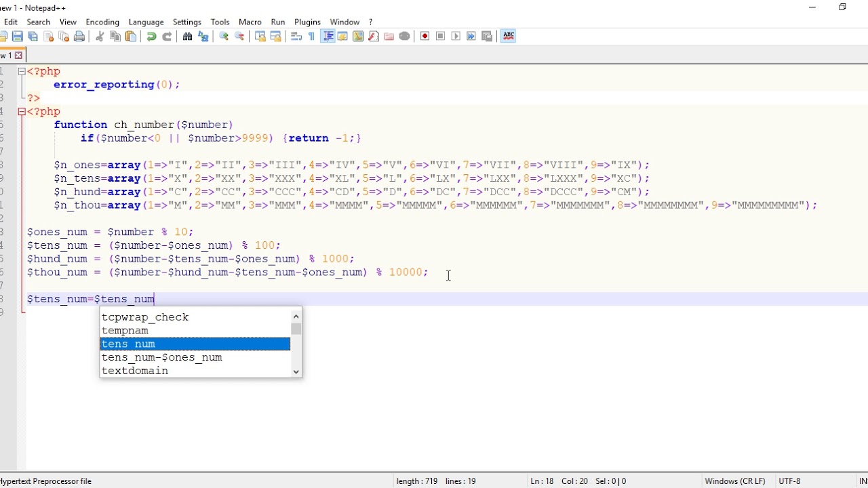This screenshot has width=868, height=488.
Task: Click 'Ln : 18' position in status bar
Action: pyautogui.click(x=542, y=481)
